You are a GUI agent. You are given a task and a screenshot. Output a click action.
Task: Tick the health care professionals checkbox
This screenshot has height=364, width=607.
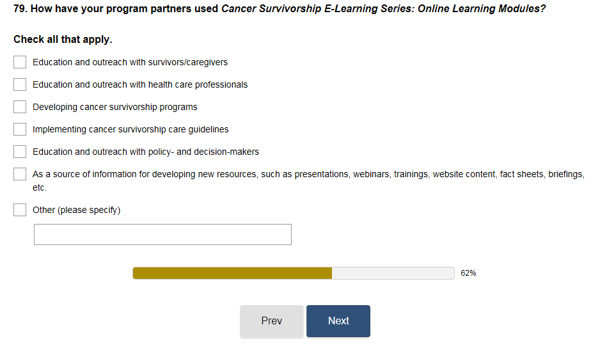point(20,84)
